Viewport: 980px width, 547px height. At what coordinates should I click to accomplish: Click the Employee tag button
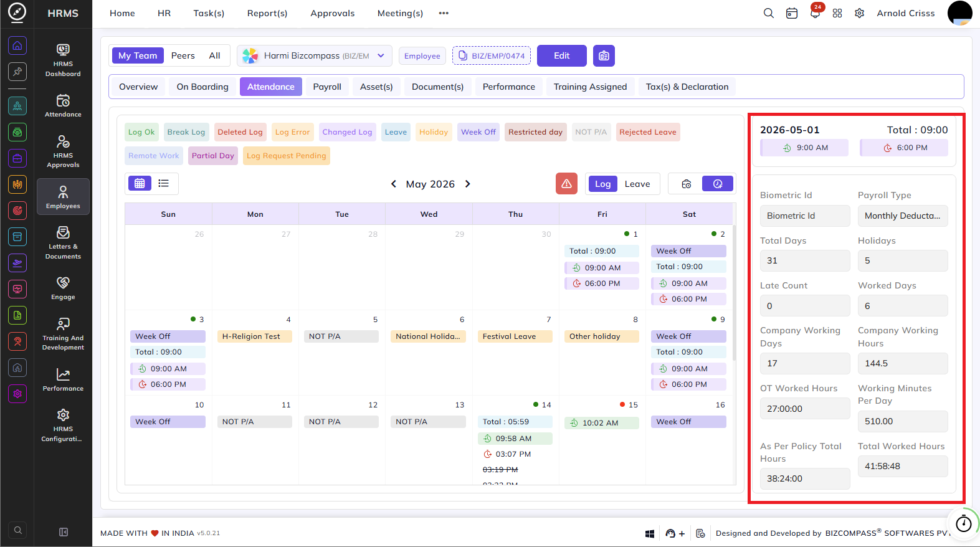422,56
